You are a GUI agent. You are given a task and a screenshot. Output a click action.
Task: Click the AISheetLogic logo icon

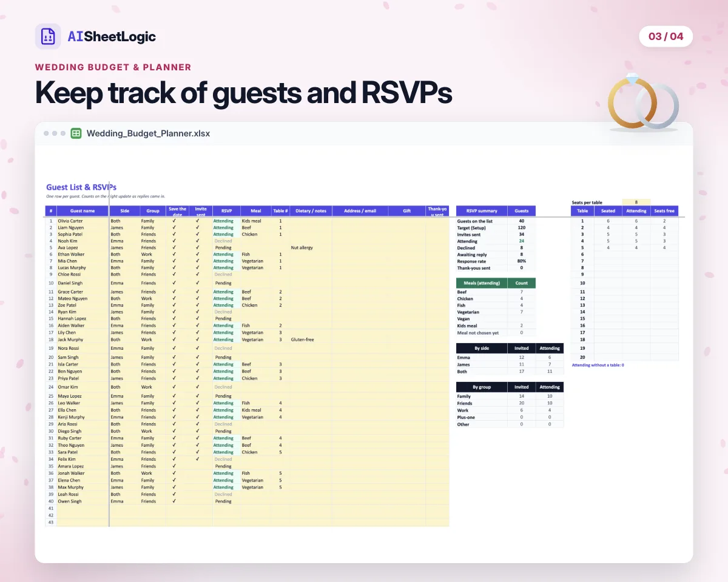coord(48,36)
